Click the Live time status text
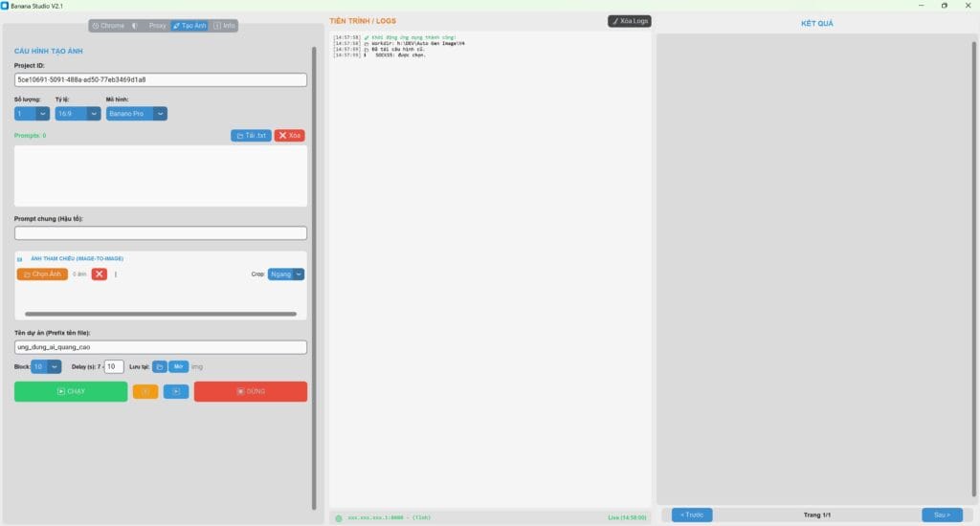980x526 pixels. tap(627, 518)
